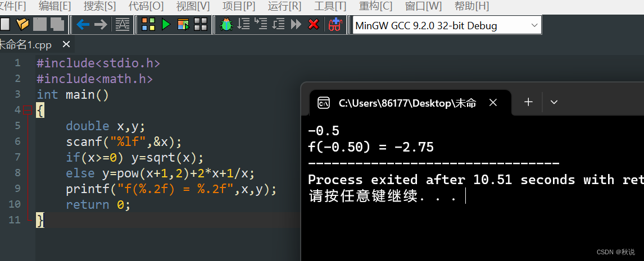The image size is (644, 261).
Task: Click the Continue double-arrow debug icon
Action: (296, 25)
